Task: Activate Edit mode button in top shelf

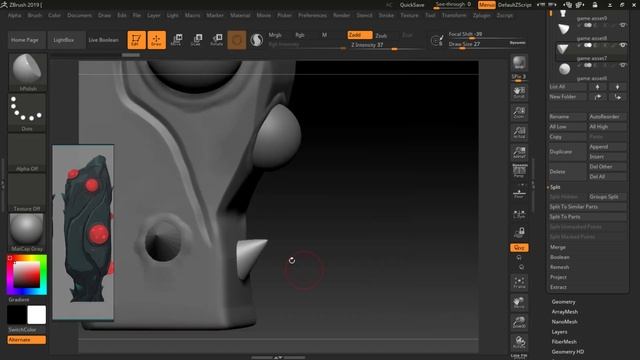Action: tap(136, 40)
